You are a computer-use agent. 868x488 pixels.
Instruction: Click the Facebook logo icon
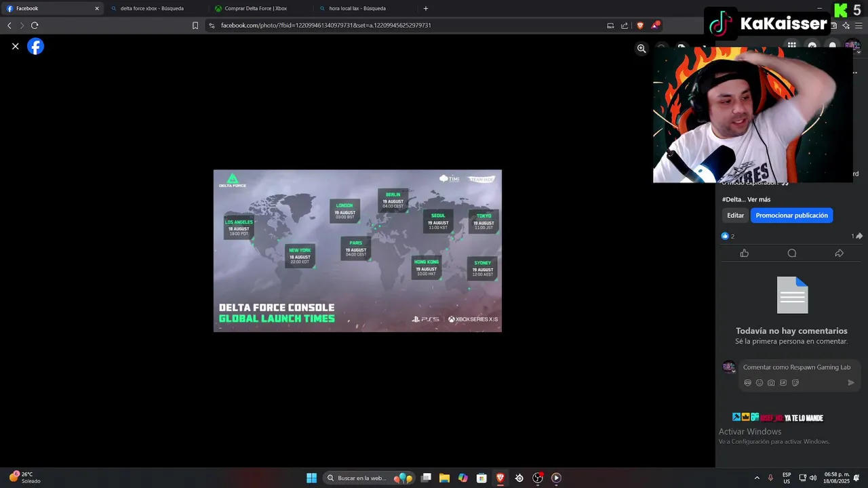[35, 46]
